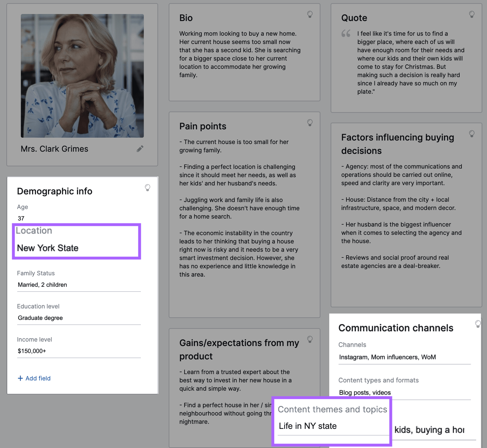This screenshot has width=487, height=448.
Task: Open the Communication channels lightbulb hint
Action: coord(477,324)
